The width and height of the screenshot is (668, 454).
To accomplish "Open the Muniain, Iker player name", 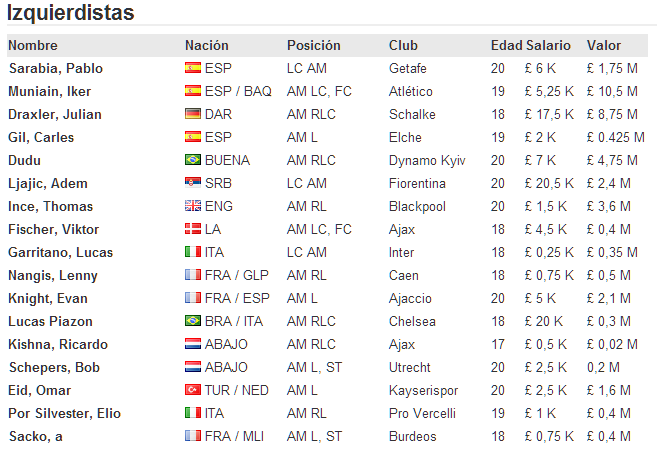I will [x=49, y=91].
